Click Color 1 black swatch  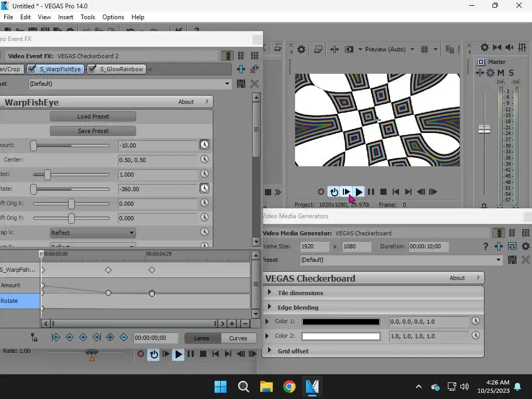[341, 322]
